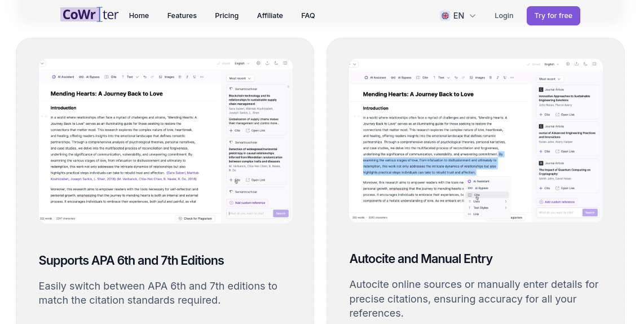The height and width of the screenshot is (324, 644).
Task: Autocite preview: click the Search button
Action: [590, 213]
